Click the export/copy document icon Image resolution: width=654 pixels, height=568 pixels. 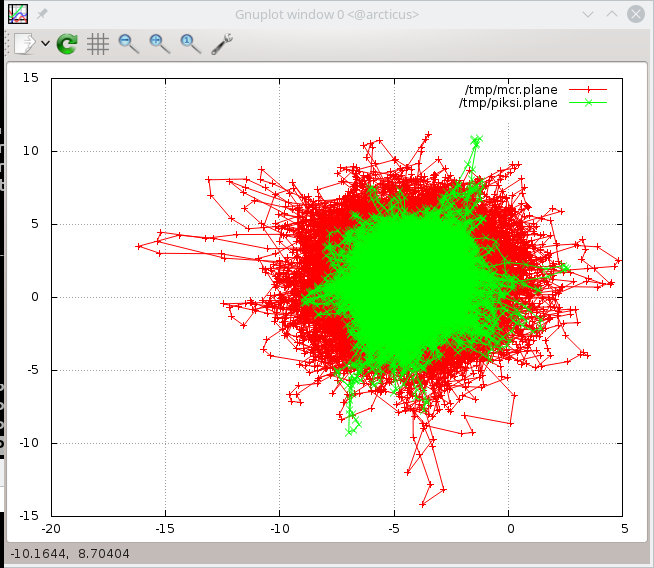(24, 44)
